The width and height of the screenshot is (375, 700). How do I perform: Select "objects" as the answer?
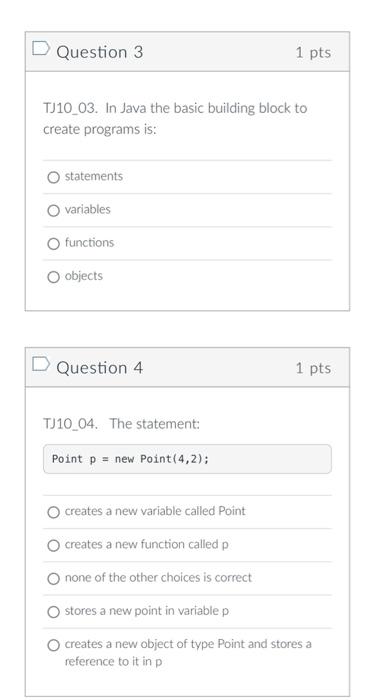(x=53, y=277)
